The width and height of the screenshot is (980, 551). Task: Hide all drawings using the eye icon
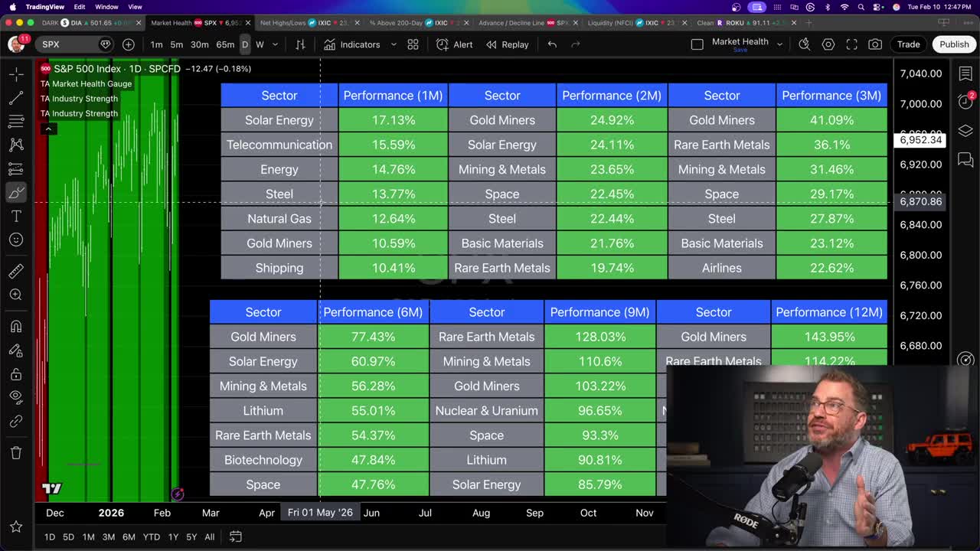pyautogui.click(x=15, y=396)
